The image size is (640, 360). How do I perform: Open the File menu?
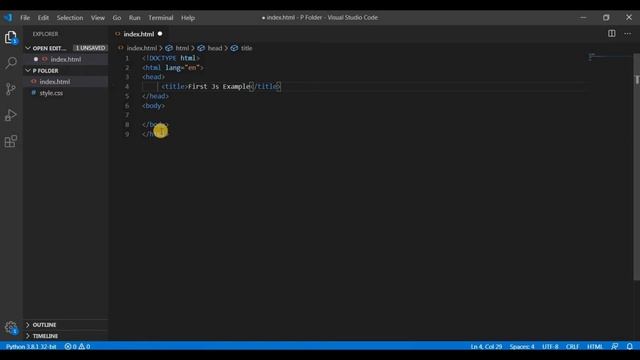pos(25,18)
